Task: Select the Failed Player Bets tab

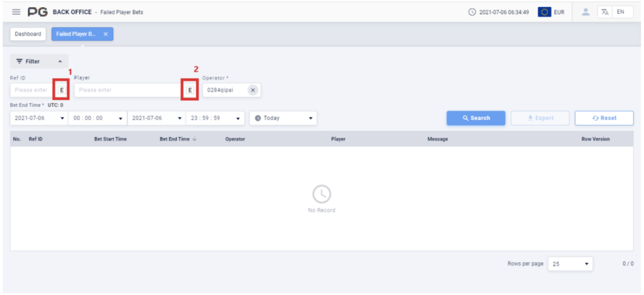Action: pos(76,34)
